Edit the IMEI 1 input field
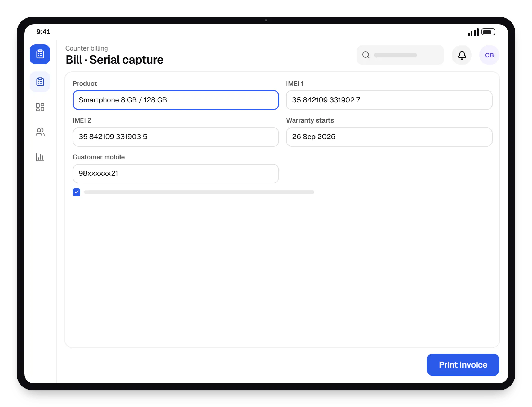The height and width of the screenshot is (407, 532). [x=389, y=100]
